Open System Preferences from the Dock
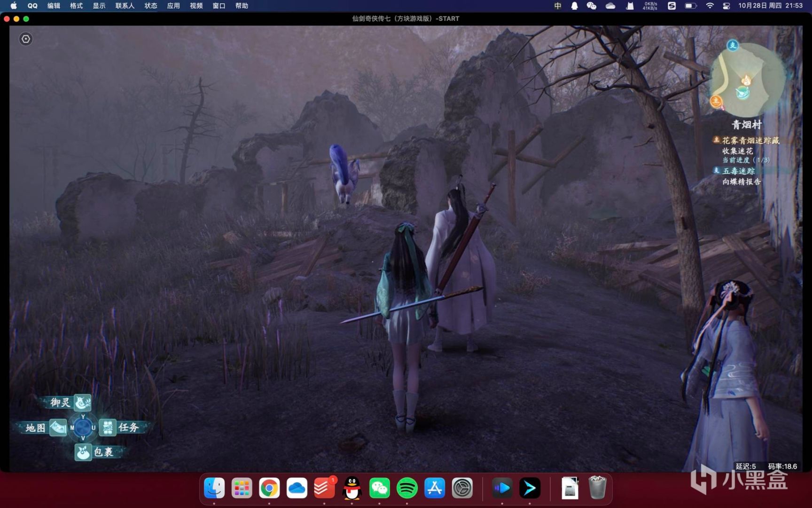Screen dimensions: 812x508 [x=462, y=488]
